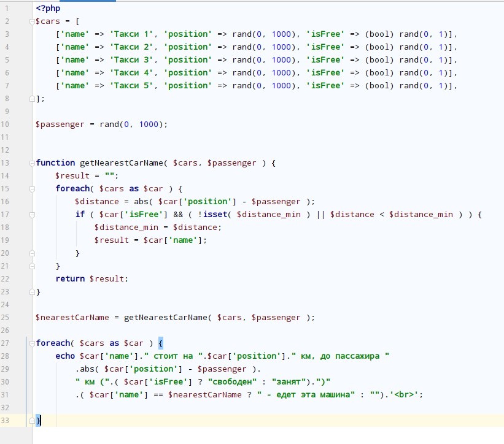Click the 'echo' keyword on line 28
Viewport: 504px width, 444px height.
point(65,356)
